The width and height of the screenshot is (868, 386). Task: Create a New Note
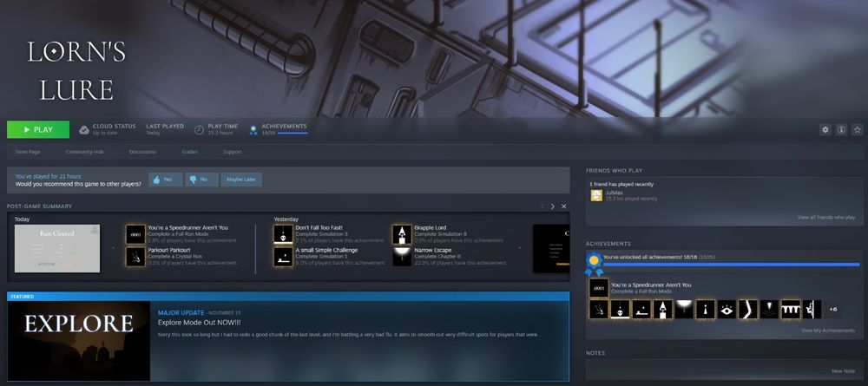point(843,371)
